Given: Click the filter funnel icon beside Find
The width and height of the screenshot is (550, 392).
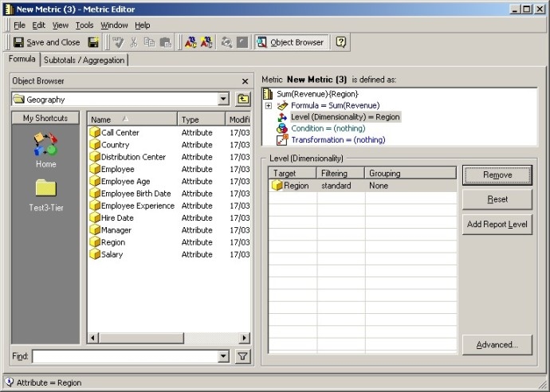Looking at the screenshot, I should pyautogui.click(x=243, y=356).
